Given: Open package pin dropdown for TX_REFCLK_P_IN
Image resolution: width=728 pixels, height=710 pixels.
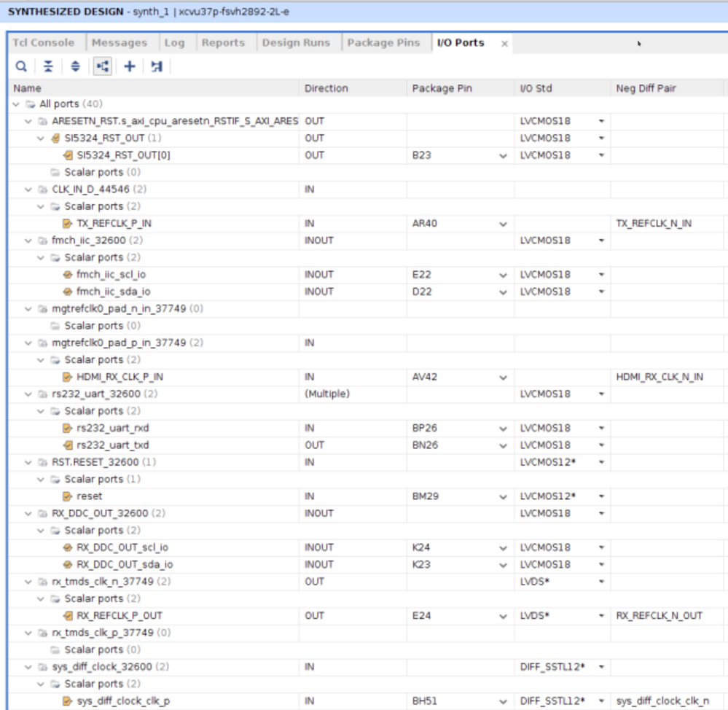Looking at the screenshot, I should tap(503, 225).
